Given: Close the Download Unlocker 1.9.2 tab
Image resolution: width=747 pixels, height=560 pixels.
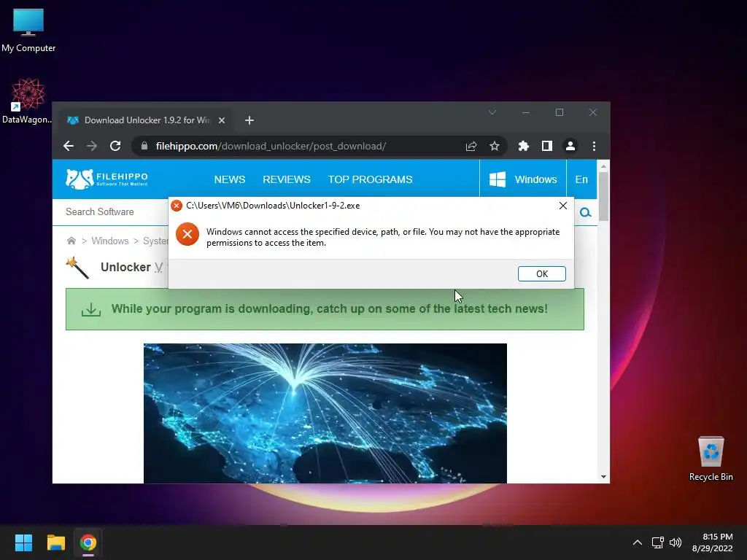Looking at the screenshot, I should coord(222,120).
